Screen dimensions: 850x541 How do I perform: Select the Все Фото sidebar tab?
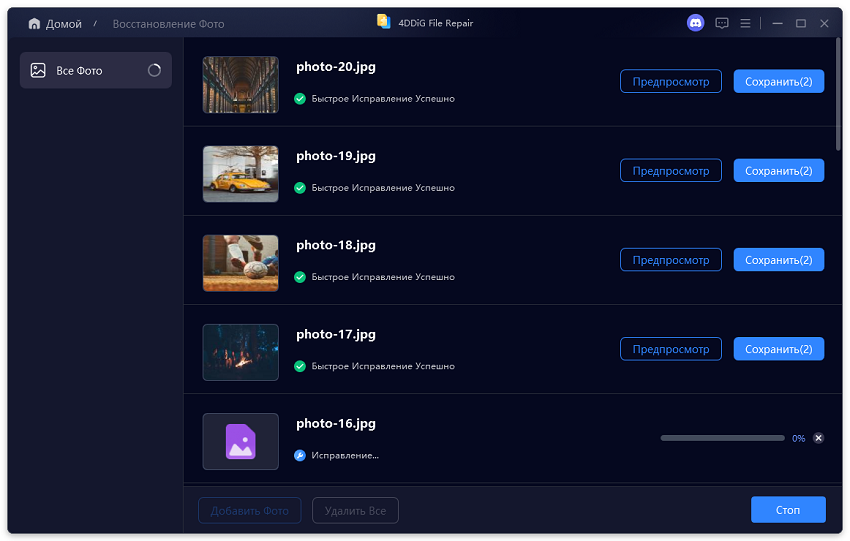point(95,71)
